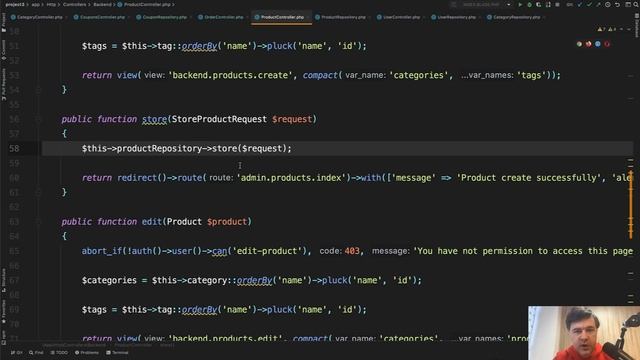Click the project3 breadcrumb
Image resolution: width=640 pixels, height=360 pixels.
click(x=15, y=4)
